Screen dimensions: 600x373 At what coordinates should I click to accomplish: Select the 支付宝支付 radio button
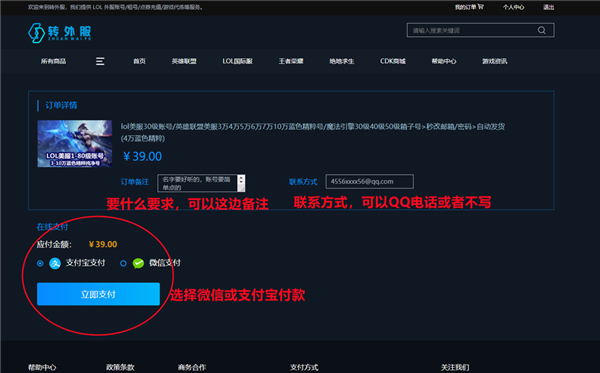pos(40,263)
